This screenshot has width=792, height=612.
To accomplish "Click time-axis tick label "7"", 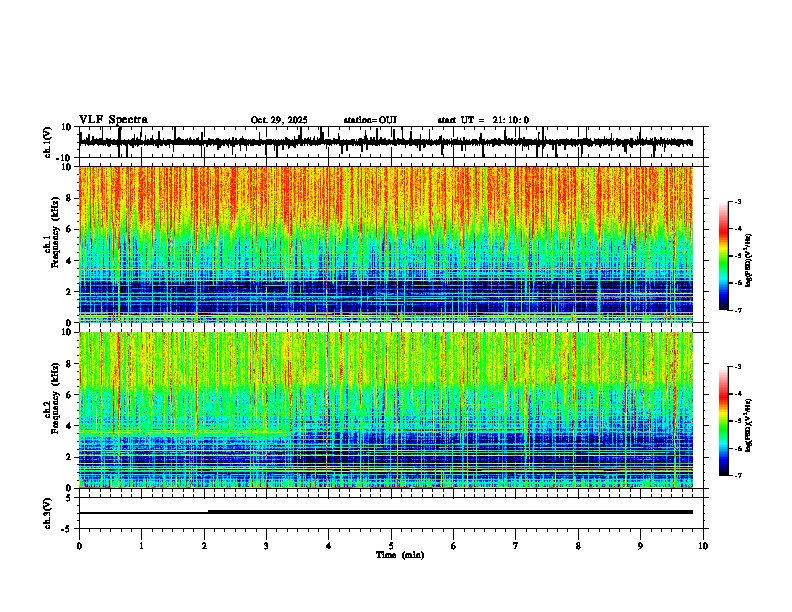I will tap(516, 546).
